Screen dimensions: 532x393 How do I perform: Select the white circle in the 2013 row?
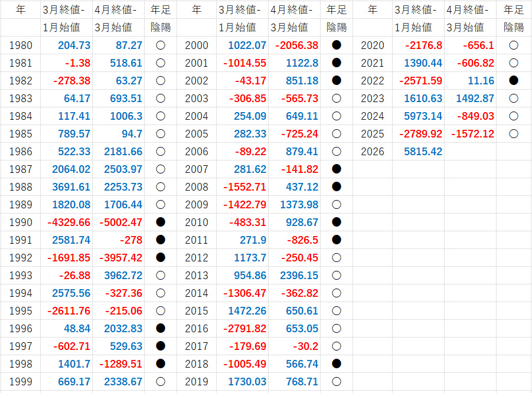337,276
